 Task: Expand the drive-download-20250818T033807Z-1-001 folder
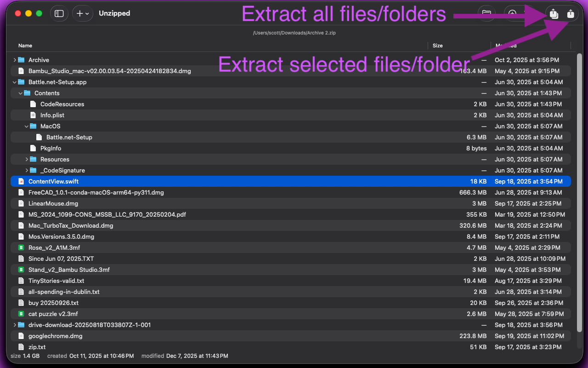tap(15, 325)
